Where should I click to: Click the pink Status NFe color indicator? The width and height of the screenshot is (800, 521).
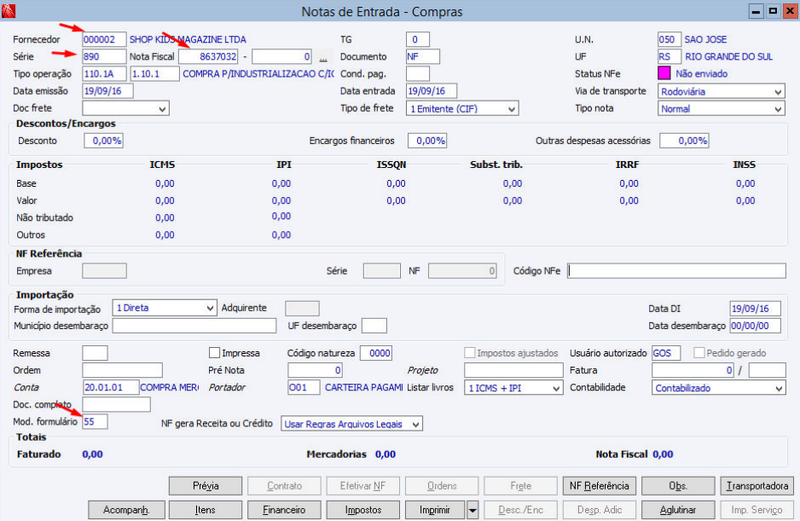click(x=664, y=73)
